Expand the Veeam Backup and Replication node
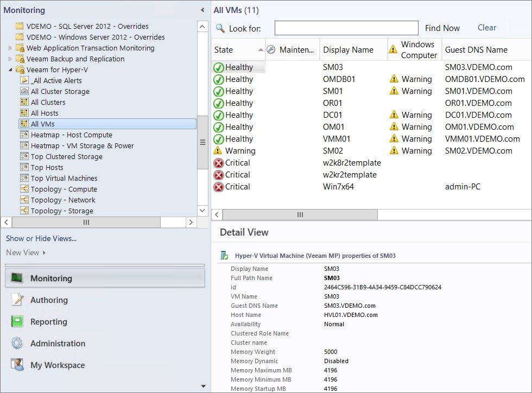 click(x=10, y=59)
